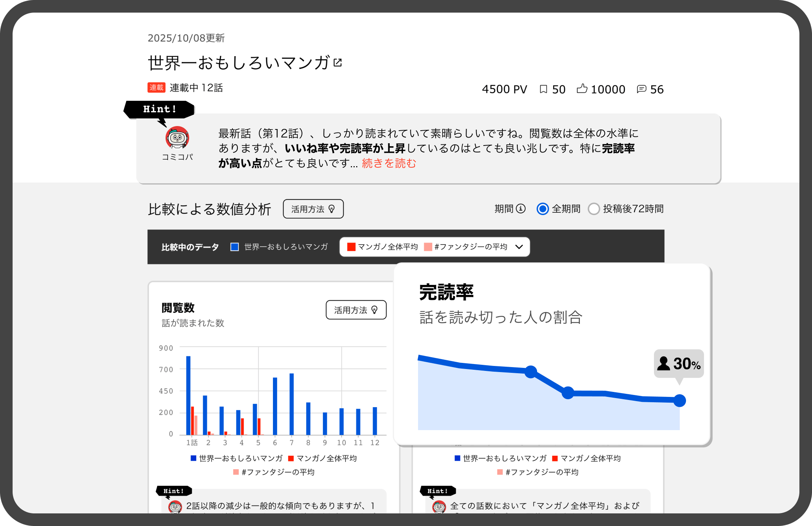812x526 pixels.
Task: Click the external link icon beside the manga title
Action: (x=337, y=62)
